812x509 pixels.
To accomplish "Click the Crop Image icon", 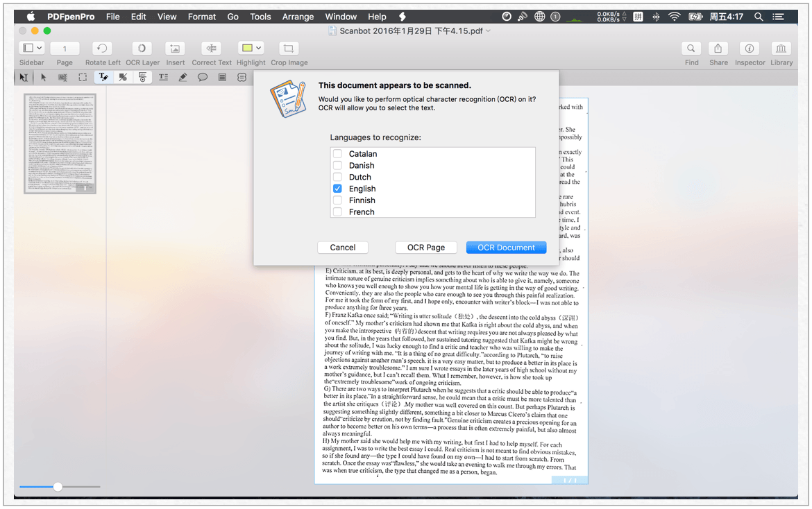I will (289, 48).
